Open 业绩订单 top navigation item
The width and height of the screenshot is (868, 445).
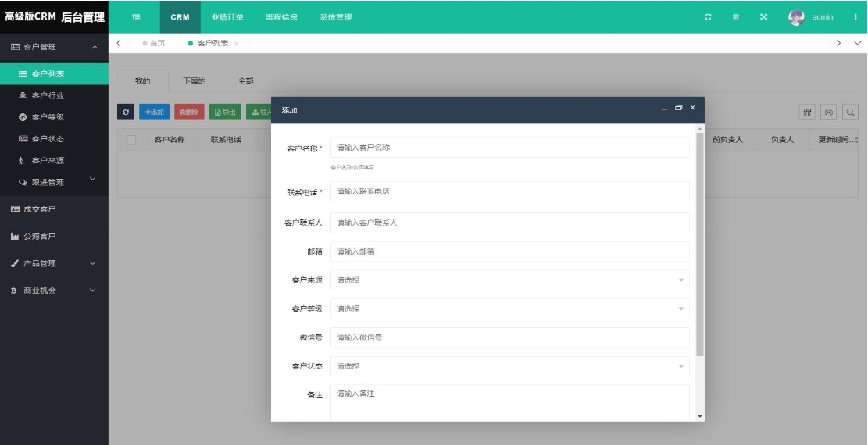point(227,17)
